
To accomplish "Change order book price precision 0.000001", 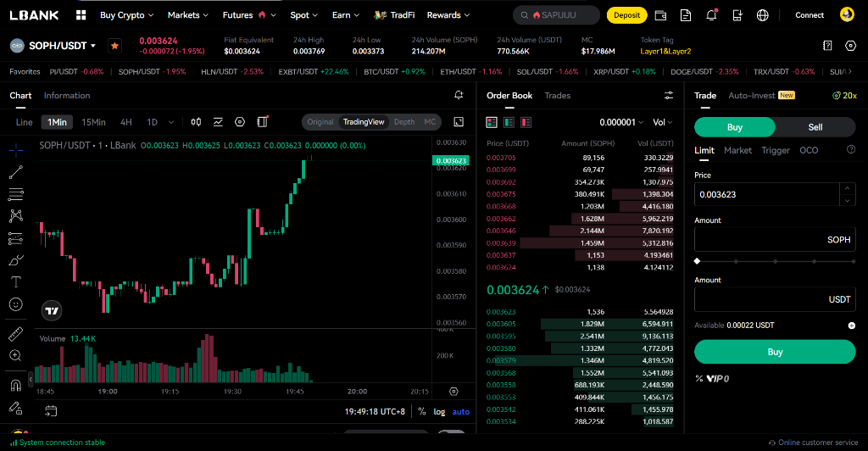I will coord(621,122).
